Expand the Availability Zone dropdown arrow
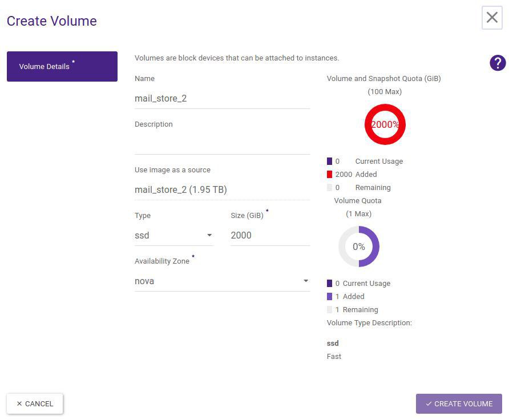The height and width of the screenshot is (420, 509). coord(306,281)
